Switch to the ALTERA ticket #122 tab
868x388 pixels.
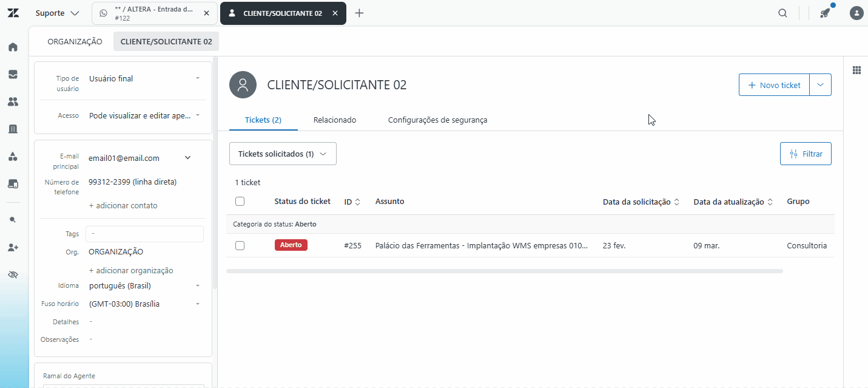click(x=155, y=13)
